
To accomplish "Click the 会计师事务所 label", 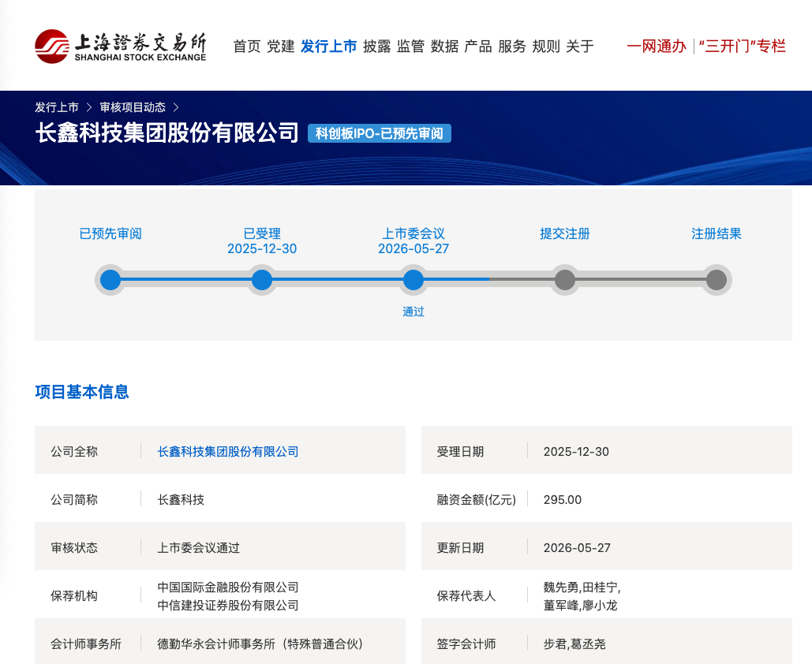I will point(86,644).
